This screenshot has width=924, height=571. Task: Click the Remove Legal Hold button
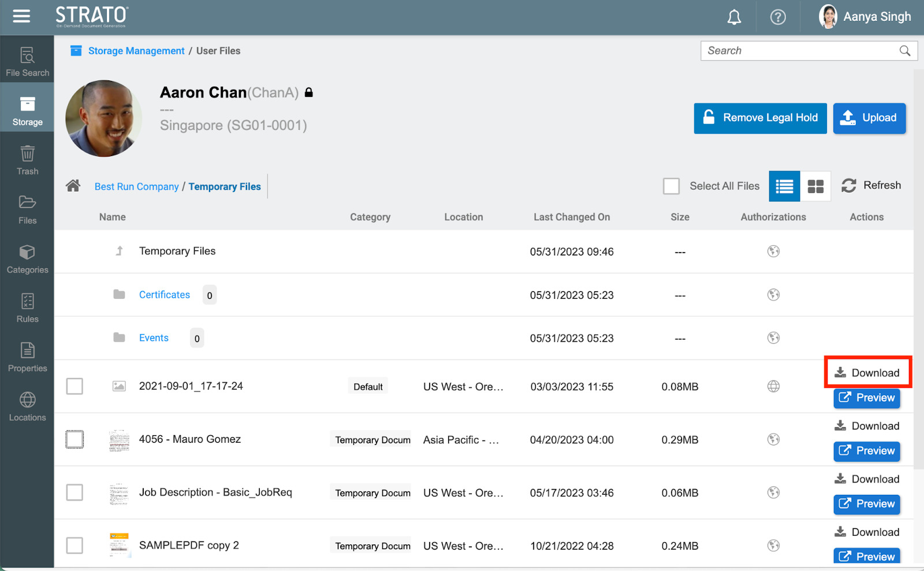click(760, 118)
